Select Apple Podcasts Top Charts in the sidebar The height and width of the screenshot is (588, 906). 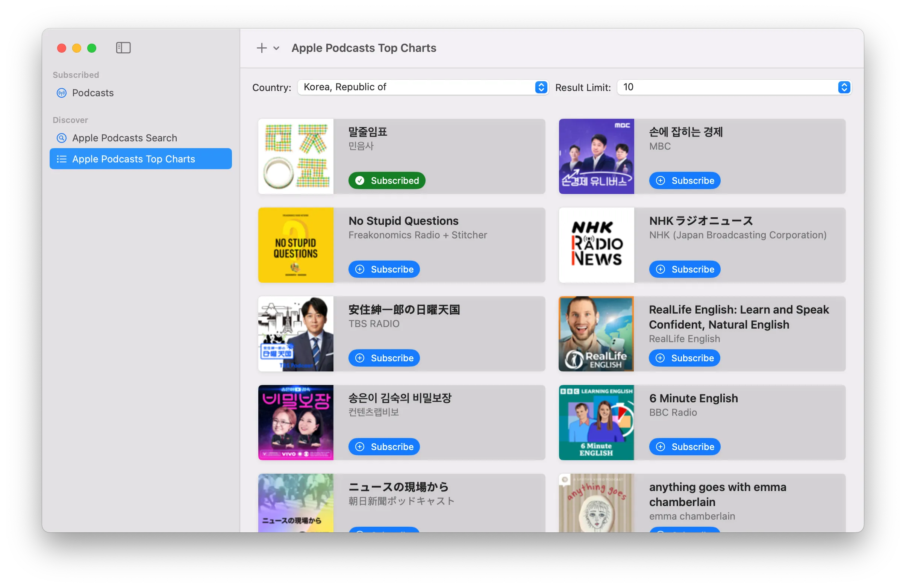click(133, 159)
